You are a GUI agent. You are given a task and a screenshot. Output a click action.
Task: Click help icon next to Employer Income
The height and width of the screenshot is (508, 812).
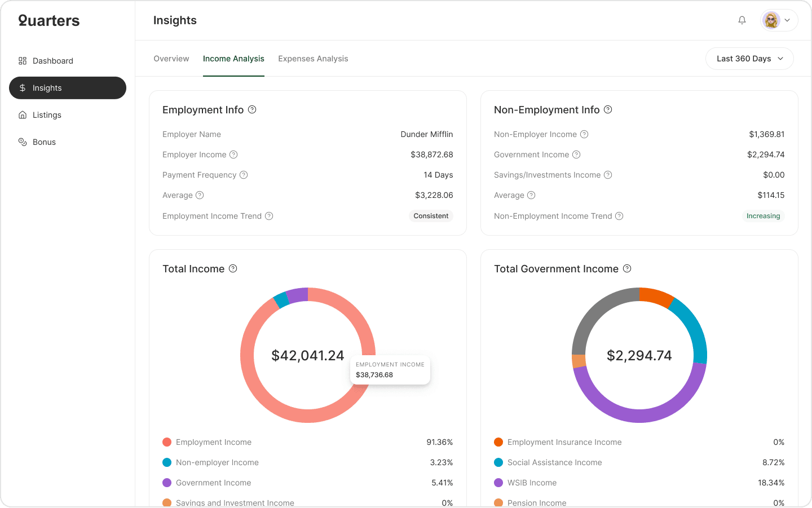pos(233,154)
